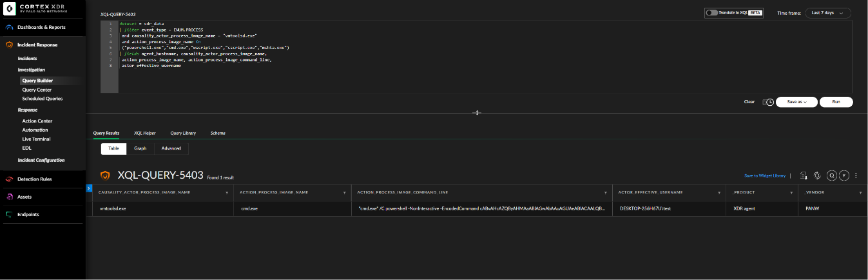Open Dashboards & Reports section icon

[x=10, y=28]
